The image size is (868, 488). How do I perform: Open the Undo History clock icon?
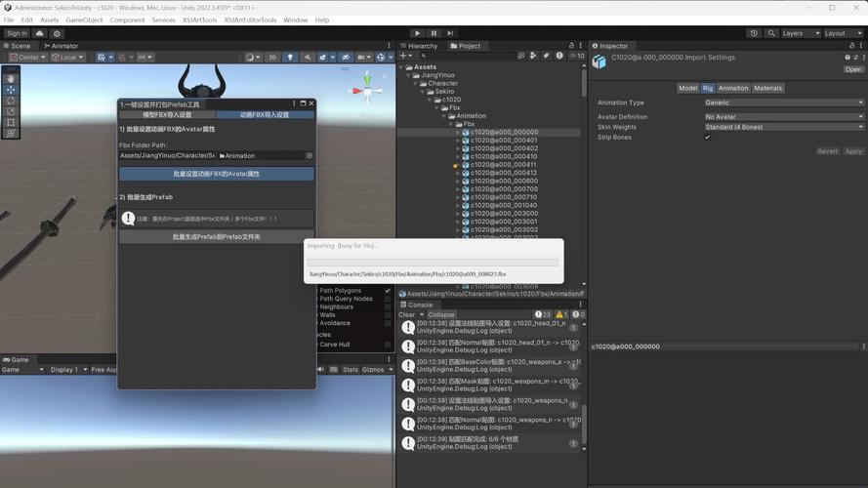click(754, 33)
